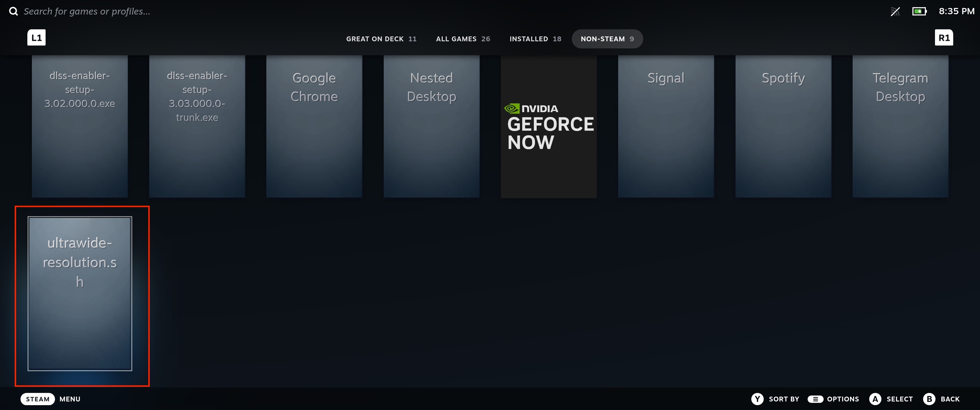Click the Y button glyph
This screenshot has width=980, height=410.
pyautogui.click(x=757, y=399)
